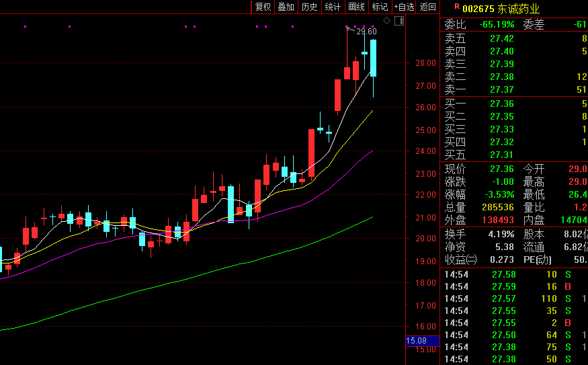Image resolution: width=588 pixels, height=365 pixels.
Task: Toggle the 收益(二) earnings period label
Action: [x=460, y=259]
